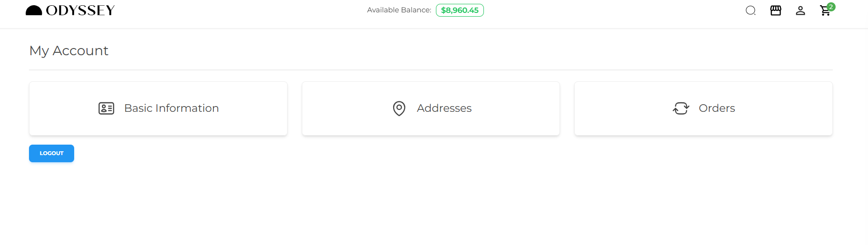Open the Addresses card
Viewport: 868px width, 245px height.
pos(431,124)
